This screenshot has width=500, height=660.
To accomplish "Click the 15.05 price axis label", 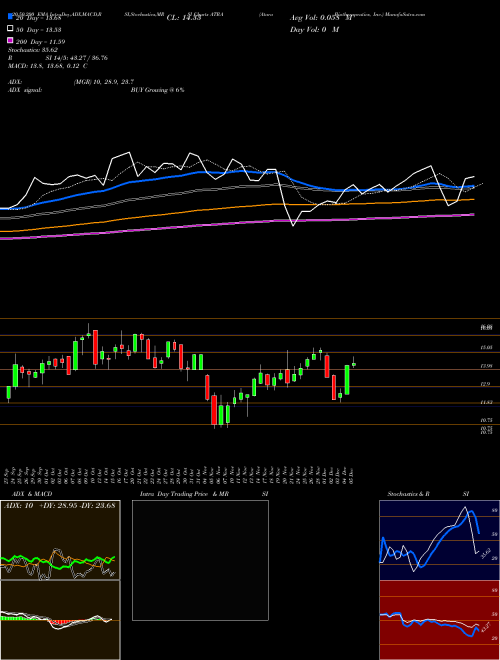I will 487,348.
